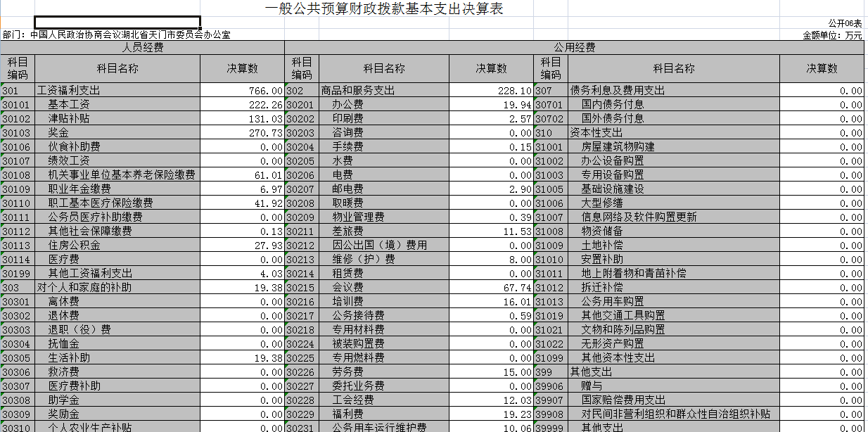Select the value 766.00

(x=243, y=91)
